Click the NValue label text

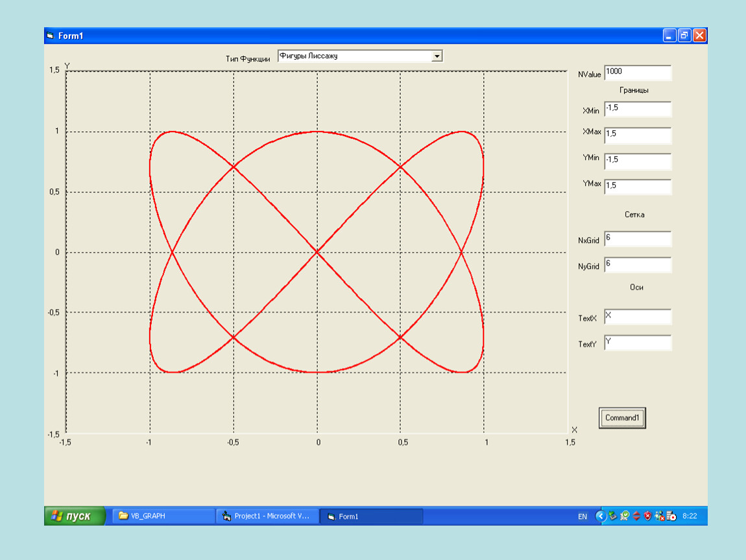(589, 75)
